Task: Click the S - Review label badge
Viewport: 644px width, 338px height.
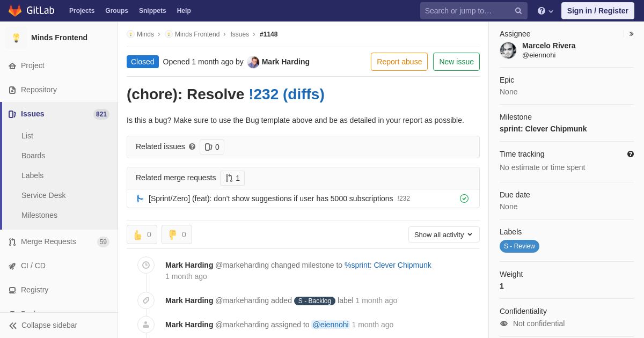Action: (519, 246)
